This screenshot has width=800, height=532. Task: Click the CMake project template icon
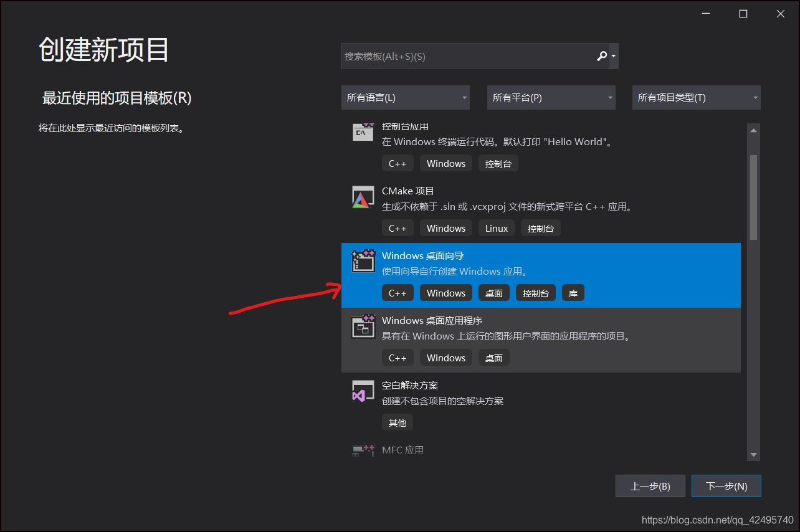click(x=363, y=197)
